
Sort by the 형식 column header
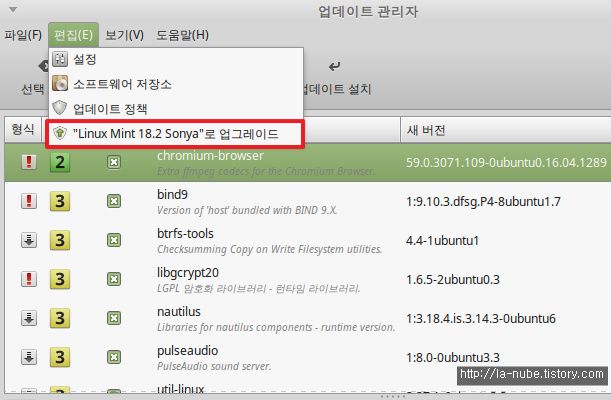(x=23, y=129)
